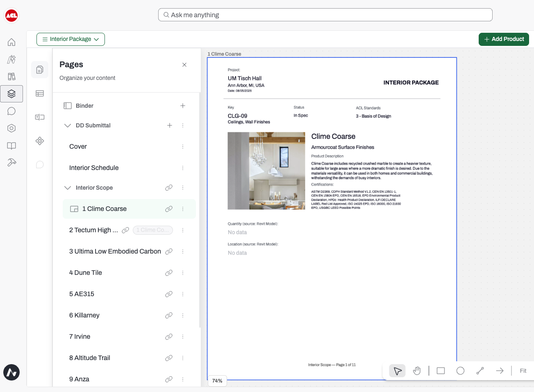Select the 2 Tectum High page
The image size is (534, 392).
pyautogui.click(x=93, y=230)
